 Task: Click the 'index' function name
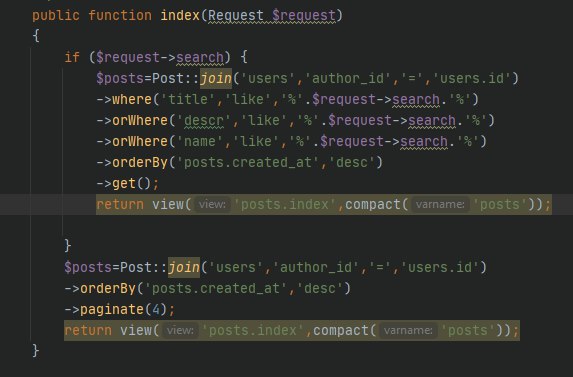point(180,15)
